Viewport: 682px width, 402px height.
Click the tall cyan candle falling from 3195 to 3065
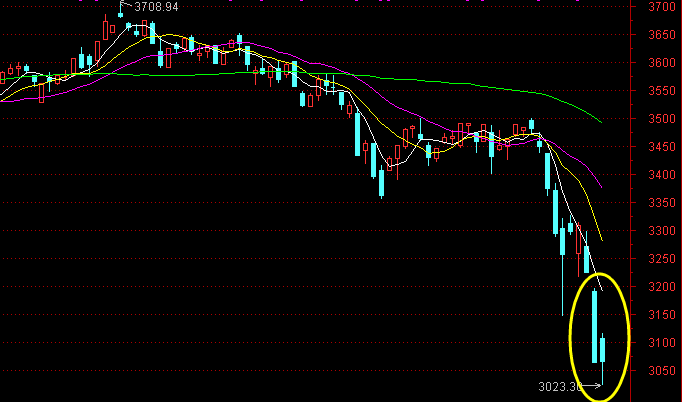click(x=595, y=326)
